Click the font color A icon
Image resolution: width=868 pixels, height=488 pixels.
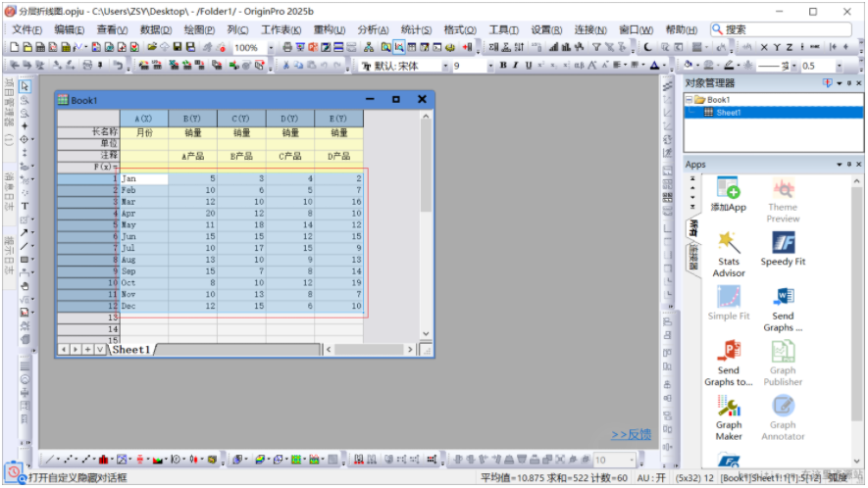point(655,66)
